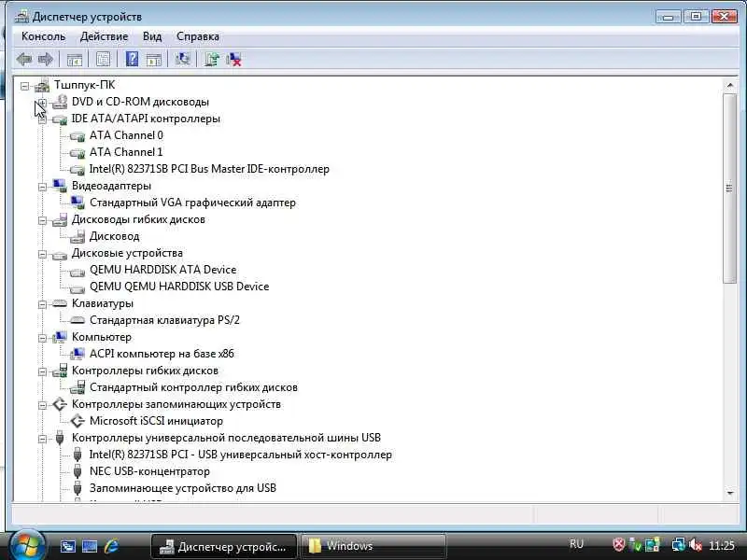Viewport: 747px width, 560px height.
Task: Collapse the Видеоадаптеры node
Action: [x=42, y=188]
